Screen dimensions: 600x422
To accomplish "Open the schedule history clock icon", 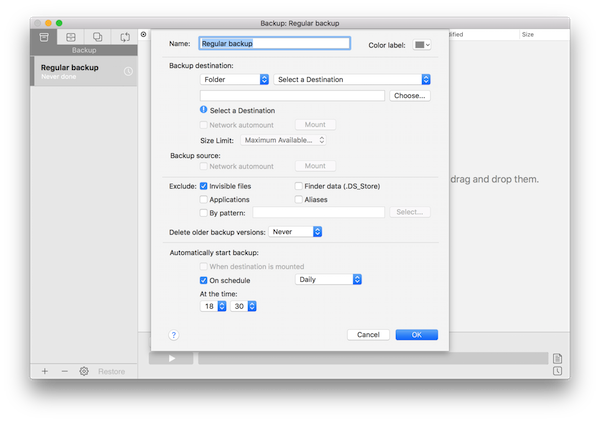I will click(557, 371).
